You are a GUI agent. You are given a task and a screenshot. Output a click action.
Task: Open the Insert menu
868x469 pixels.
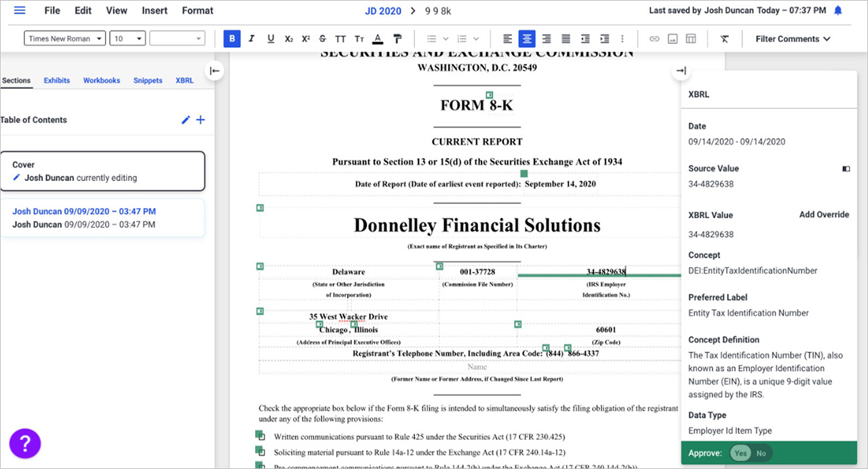coord(155,11)
